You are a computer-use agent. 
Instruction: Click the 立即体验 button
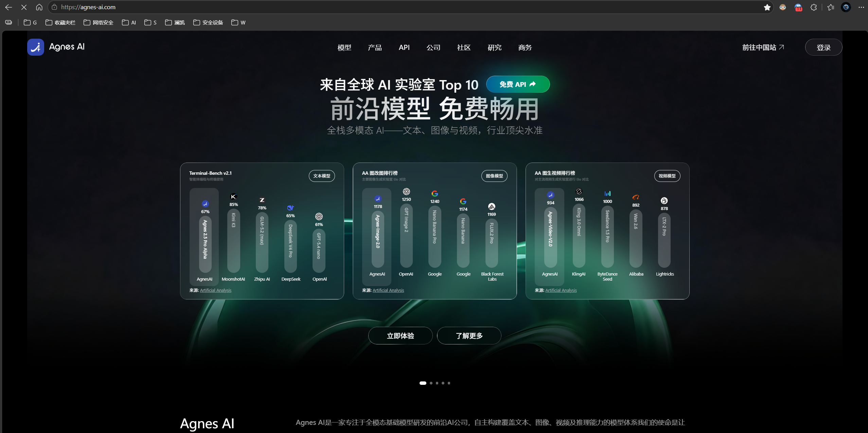[400, 336]
